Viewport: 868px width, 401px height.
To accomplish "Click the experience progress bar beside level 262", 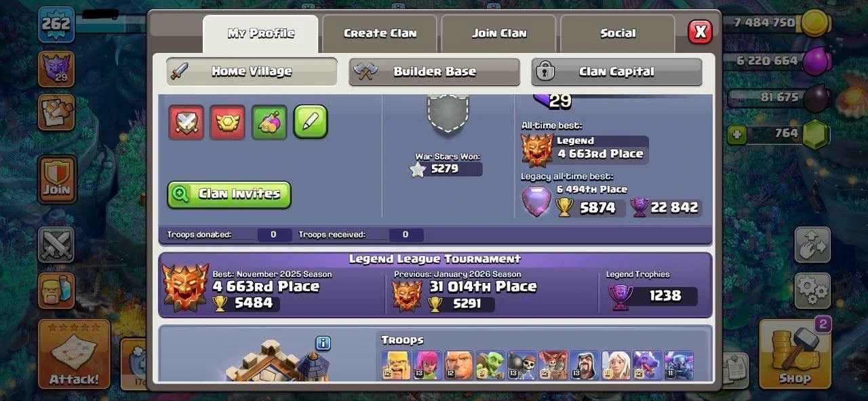I will coord(111,24).
